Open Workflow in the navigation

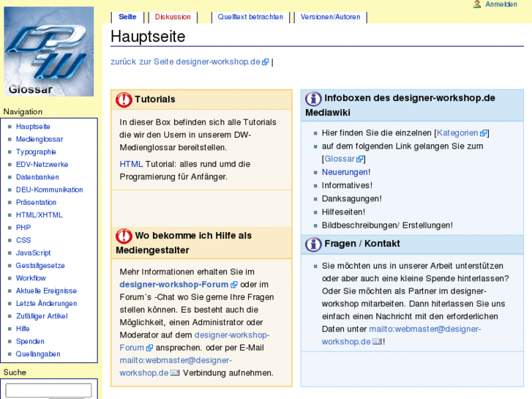pos(31,278)
